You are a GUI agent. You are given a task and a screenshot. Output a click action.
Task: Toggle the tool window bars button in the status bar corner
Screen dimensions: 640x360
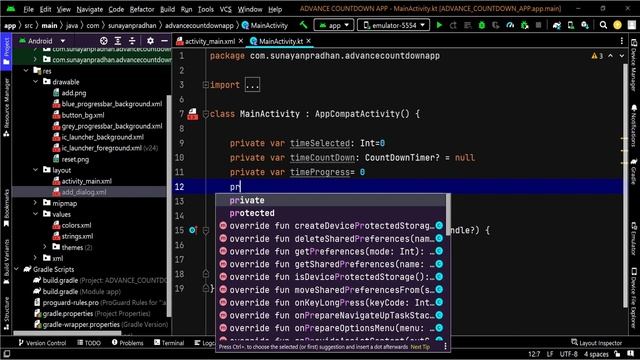coord(7,353)
